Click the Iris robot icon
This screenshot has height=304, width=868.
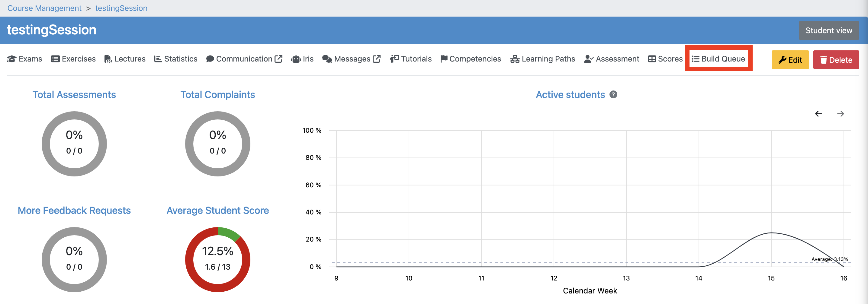point(295,59)
